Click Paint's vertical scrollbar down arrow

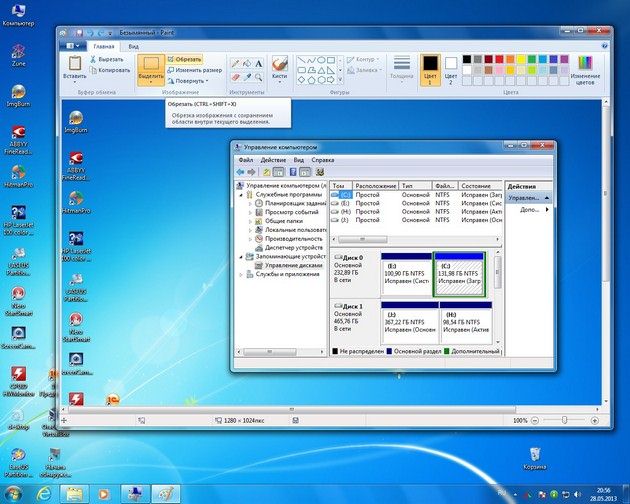coord(606,402)
